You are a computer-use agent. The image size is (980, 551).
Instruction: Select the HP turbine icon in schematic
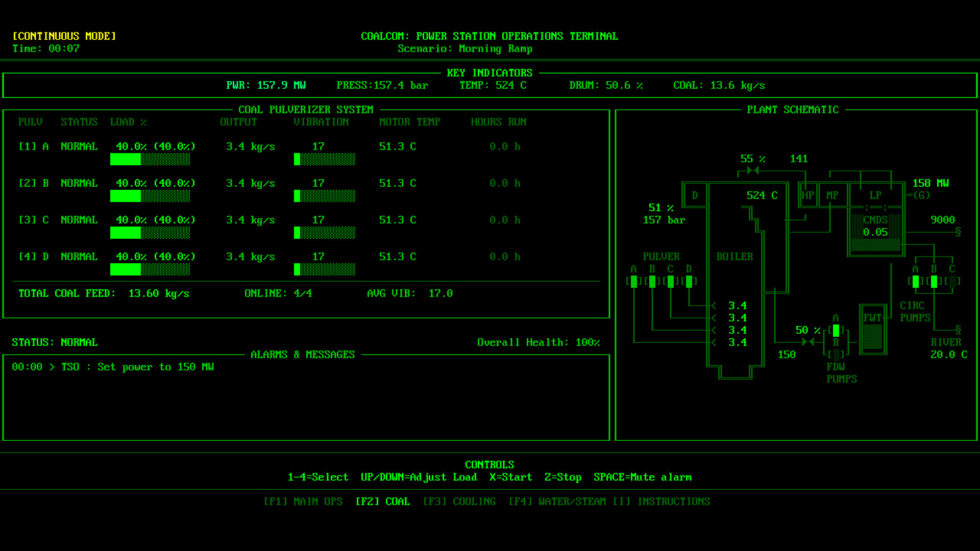(808, 194)
